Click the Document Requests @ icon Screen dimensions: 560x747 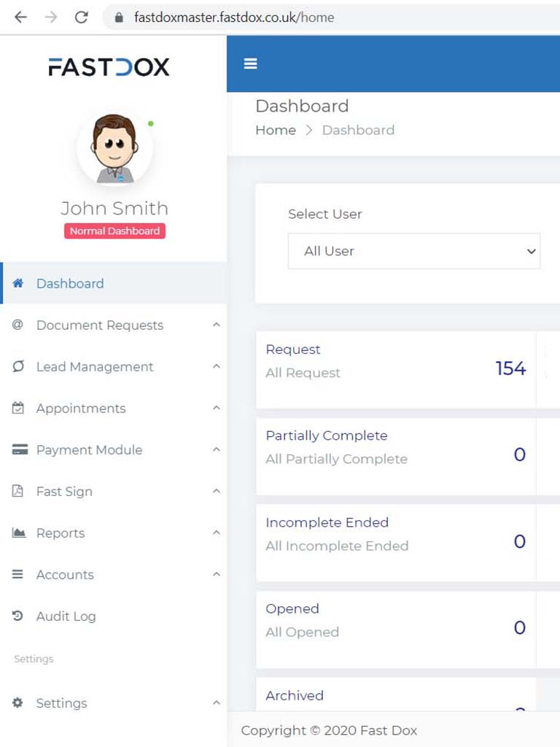pyautogui.click(x=18, y=325)
